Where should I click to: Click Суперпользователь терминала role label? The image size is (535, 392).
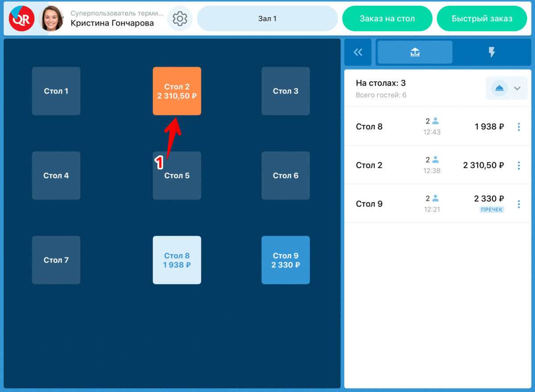(117, 13)
